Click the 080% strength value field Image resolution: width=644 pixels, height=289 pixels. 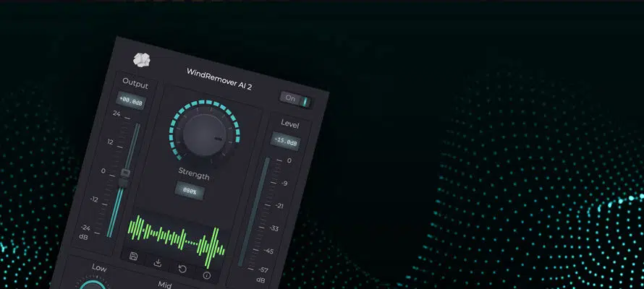(x=190, y=190)
